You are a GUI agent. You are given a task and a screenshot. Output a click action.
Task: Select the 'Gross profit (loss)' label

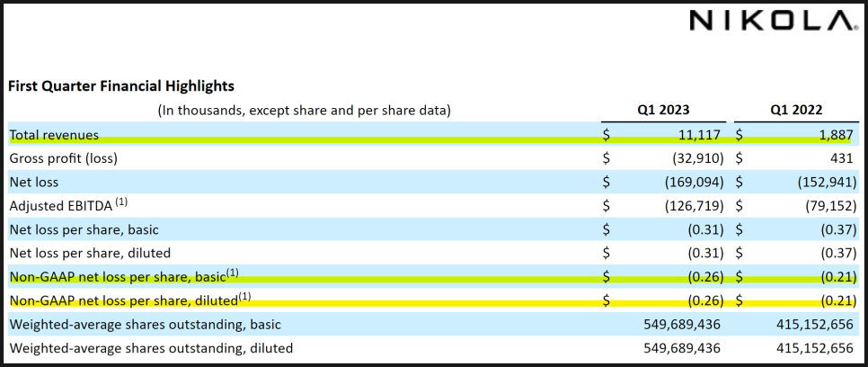(64, 158)
